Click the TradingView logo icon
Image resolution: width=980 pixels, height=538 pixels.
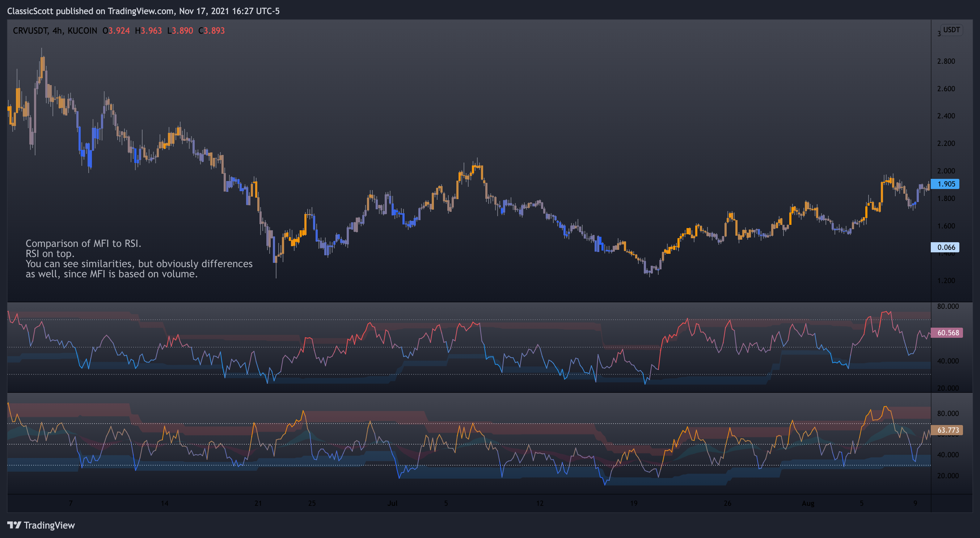(14, 525)
